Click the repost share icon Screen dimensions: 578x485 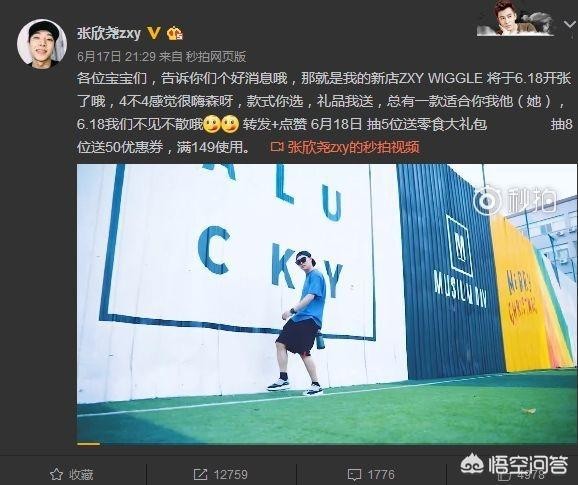click(x=200, y=474)
